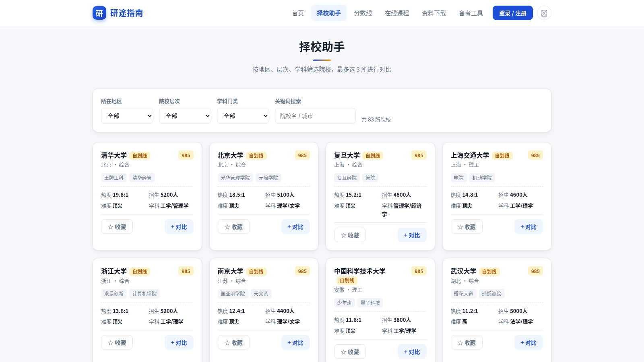Click the 武汉大学 card title
The height and width of the screenshot is (362, 644).
click(463, 271)
